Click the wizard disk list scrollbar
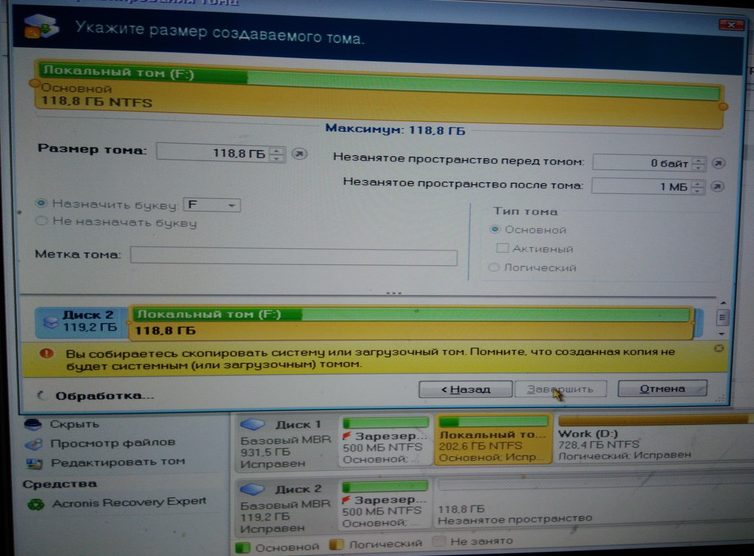The width and height of the screenshot is (754, 556). [721, 317]
